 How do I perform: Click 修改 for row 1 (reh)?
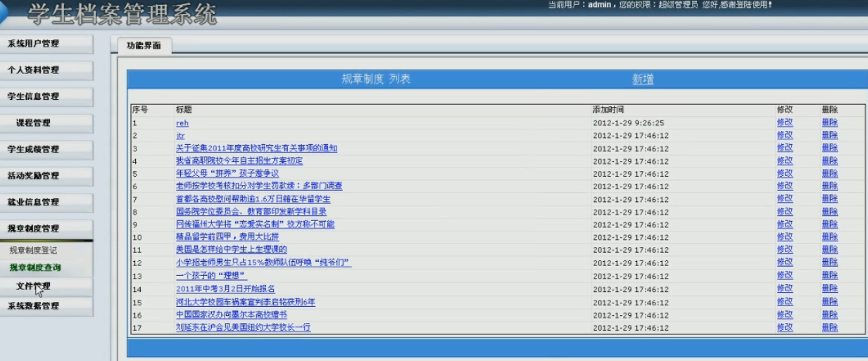coord(784,123)
